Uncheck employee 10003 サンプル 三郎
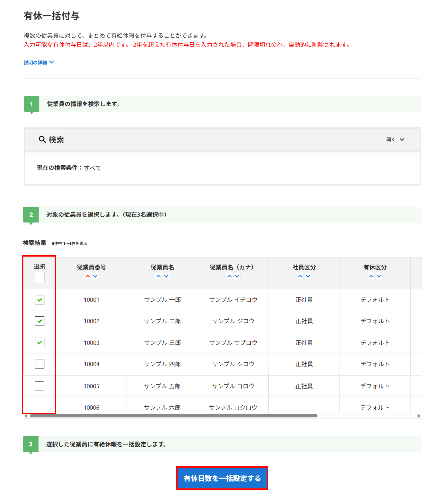Viewport: 446px width, 504px height. 39,342
